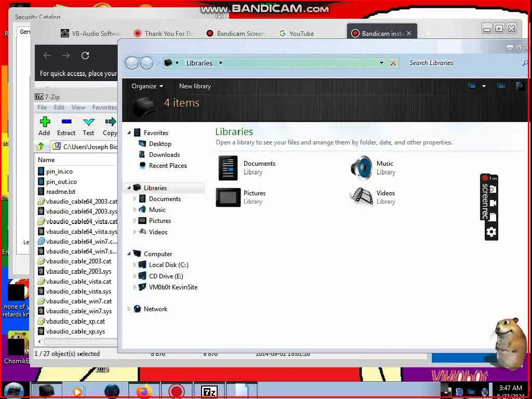Open the Edit menu in 7-Zip
The height and width of the screenshot is (399, 532).
coord(59,108)
